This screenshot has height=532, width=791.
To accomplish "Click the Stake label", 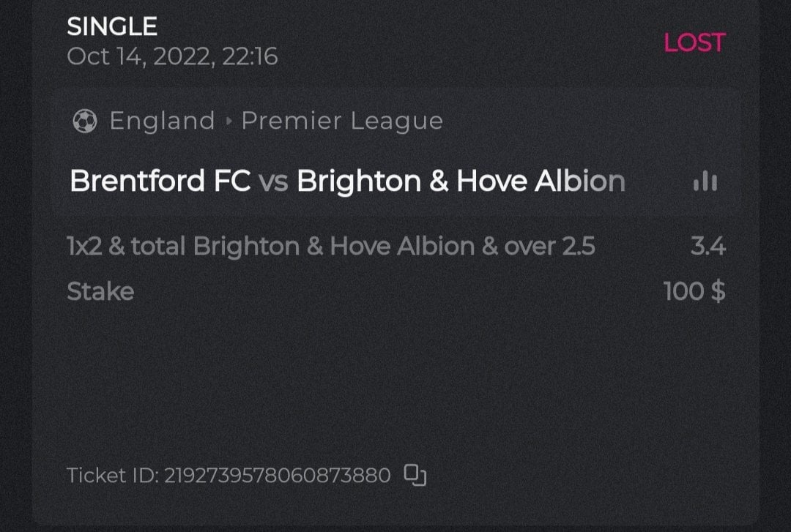I will 100,291.
